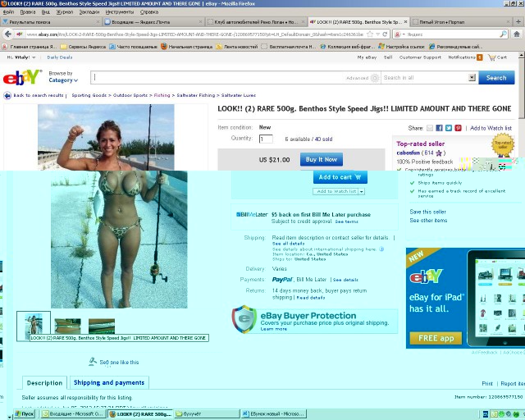
Task: Open the Windows Start (Пуск) button
Action: coord(25,414)
